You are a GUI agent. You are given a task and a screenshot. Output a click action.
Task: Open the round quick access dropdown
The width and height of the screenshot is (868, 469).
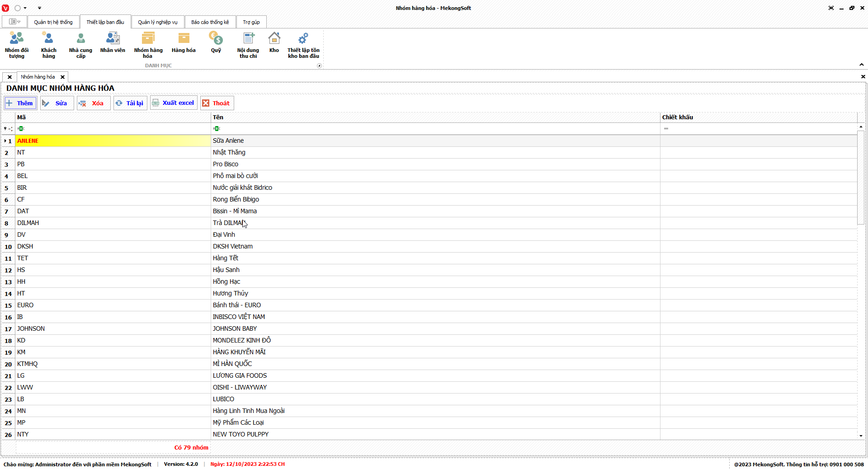[20, 8]
